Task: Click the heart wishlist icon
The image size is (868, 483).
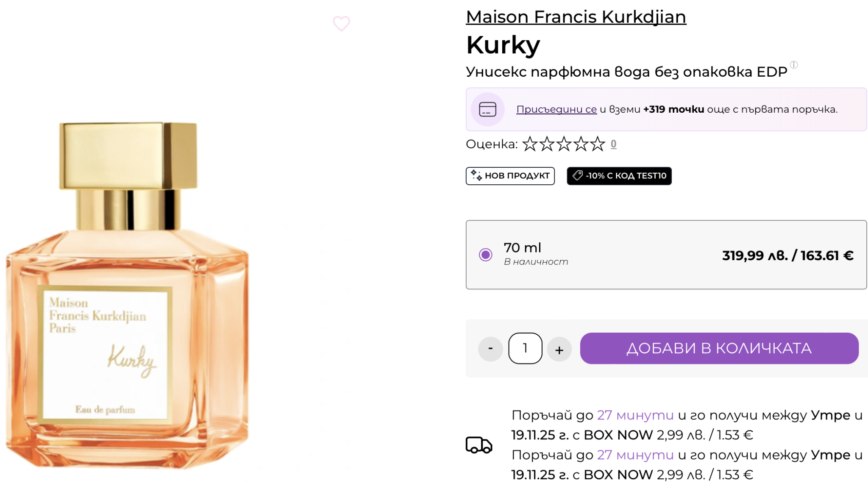Action: (x=341, y=23)
